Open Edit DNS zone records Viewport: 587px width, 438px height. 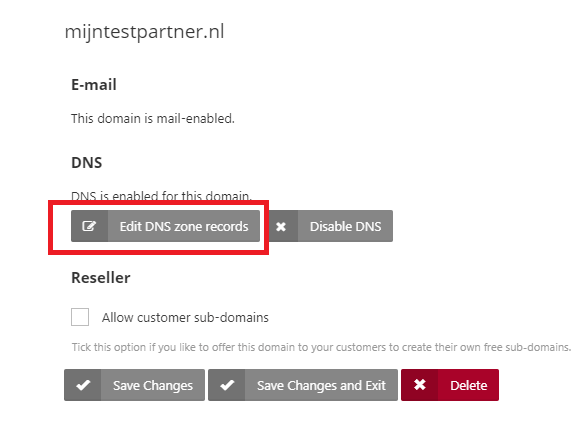[x=165, y=226]
